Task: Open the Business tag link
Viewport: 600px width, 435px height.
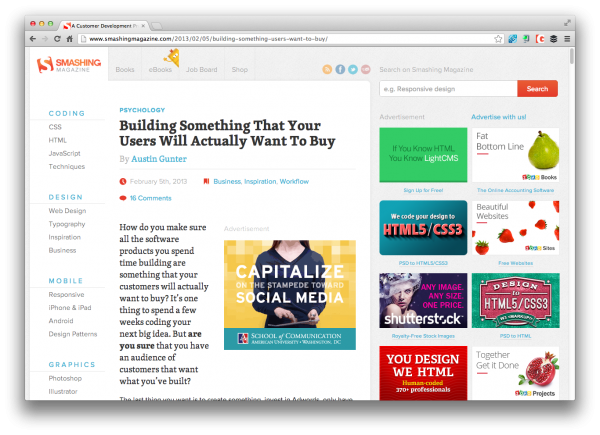Action: pyautogui.click(x=227, y=181)
